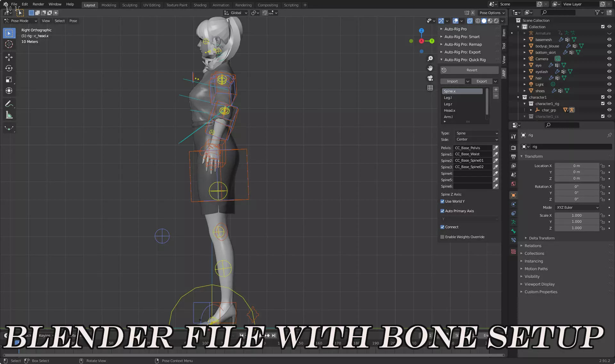Click the Z axis gizmo circle

(x=422, y=31)
